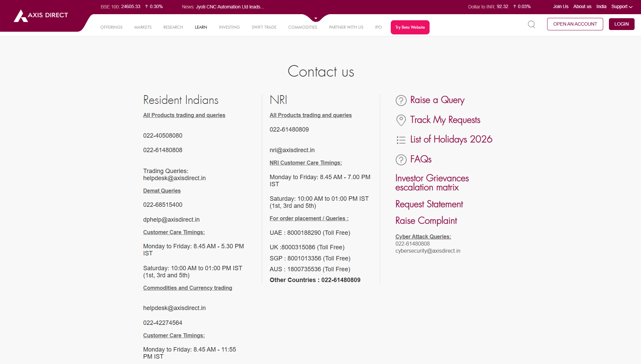Click the Other Countries phone number
This screenshot has width=641, height=364.
coord(315,280)
